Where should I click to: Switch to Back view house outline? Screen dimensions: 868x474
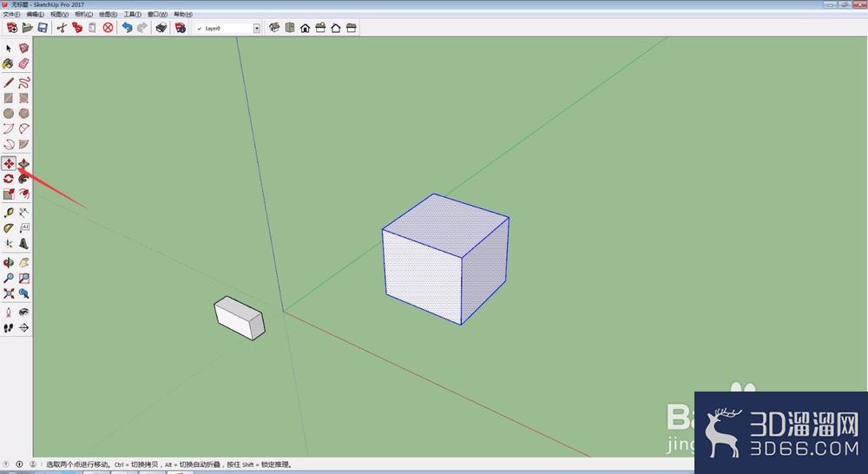[x=335, y=28]
